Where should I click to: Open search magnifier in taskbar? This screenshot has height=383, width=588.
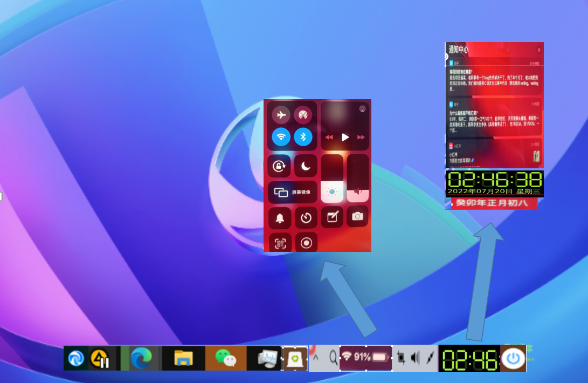pos(333,357)
